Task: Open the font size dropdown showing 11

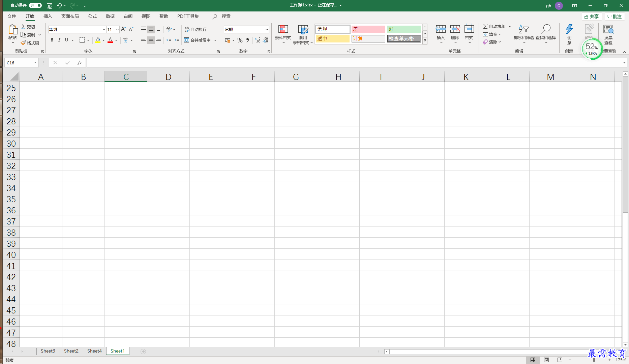Action: point(117,30)
